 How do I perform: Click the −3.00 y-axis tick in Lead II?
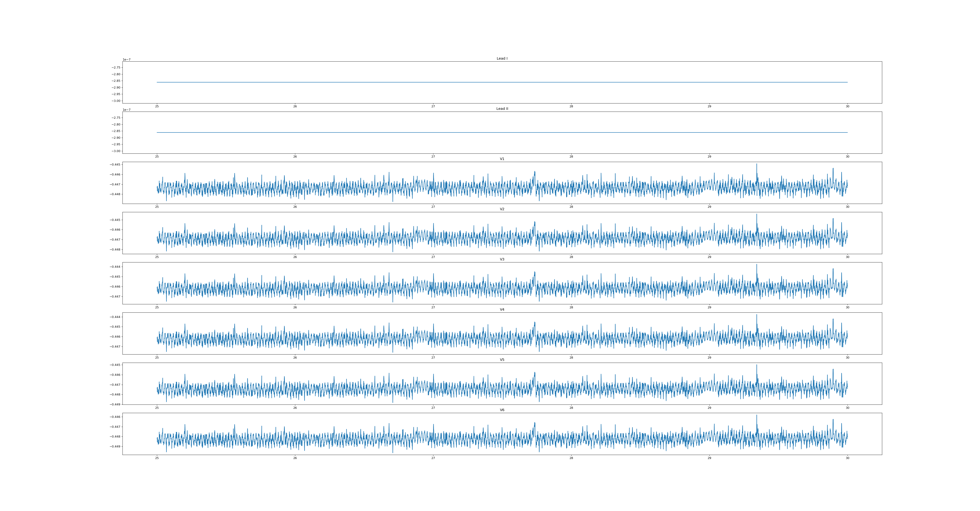click(x=116, y=151)
